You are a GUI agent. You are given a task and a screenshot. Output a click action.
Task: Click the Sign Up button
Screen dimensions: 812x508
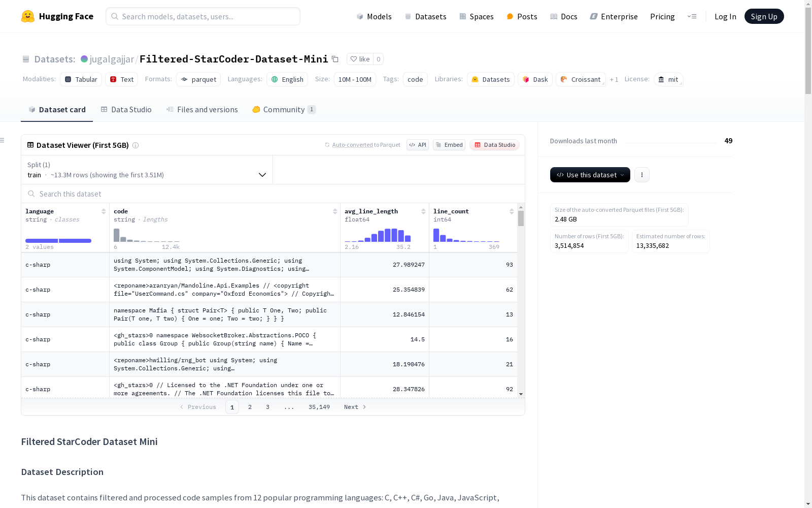point(764,16)
